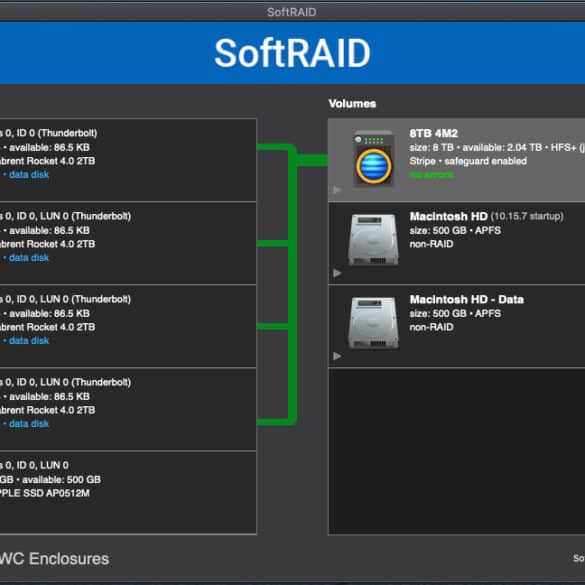Open data disk link on ID 0 disk
Image resolution: width=585 pixels, height=585 pixels.
(x=29, y=175)
